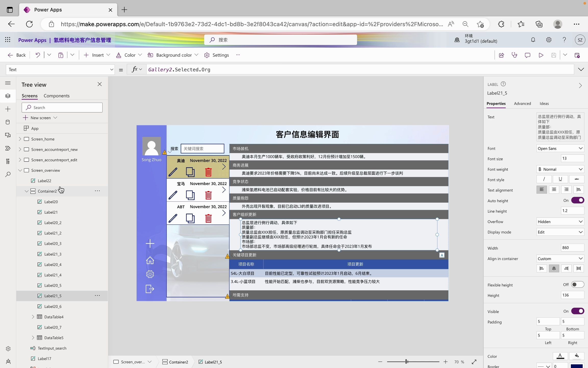Click Back in the toolbar
Image resolution: width=588 pixels, height=368 pixels.
pyautogui.click(x=16, y=55)
